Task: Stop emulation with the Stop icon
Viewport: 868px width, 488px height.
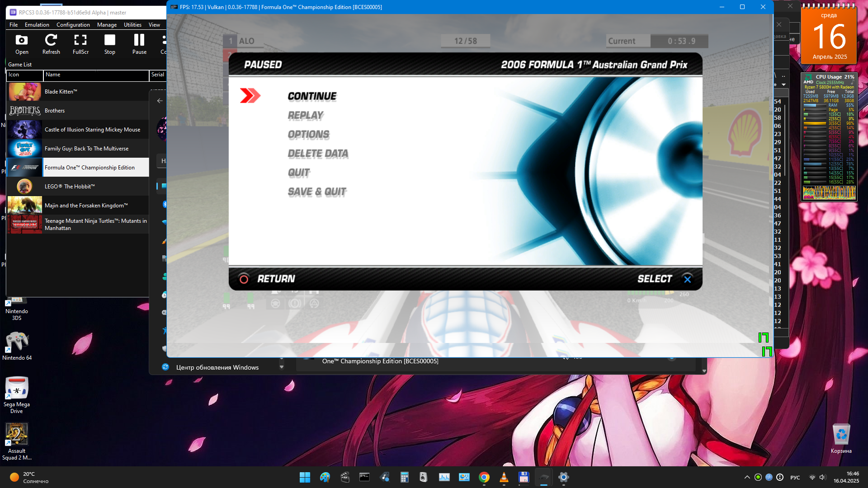Action: (x=110, y=44)
